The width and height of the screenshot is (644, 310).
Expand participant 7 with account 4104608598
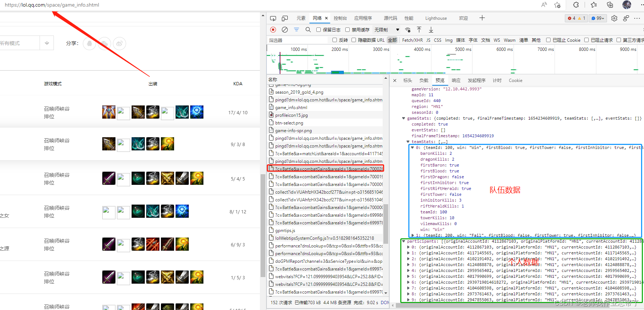[408, 288]
